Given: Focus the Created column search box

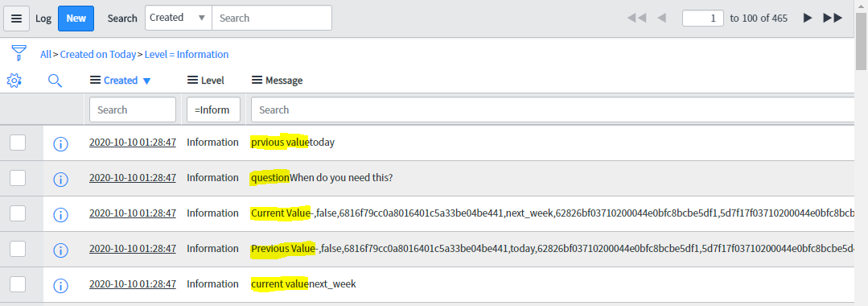Looking at the screenshot, I should tap(132, 110).
